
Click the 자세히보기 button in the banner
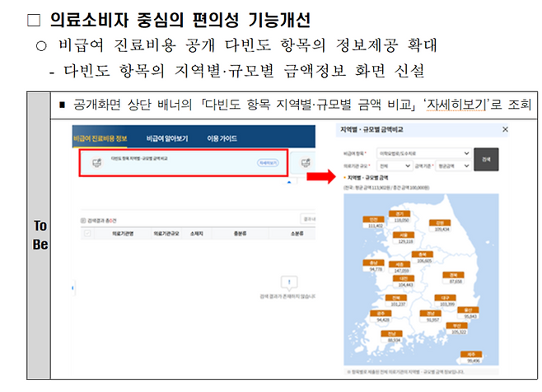click(268, 163)
